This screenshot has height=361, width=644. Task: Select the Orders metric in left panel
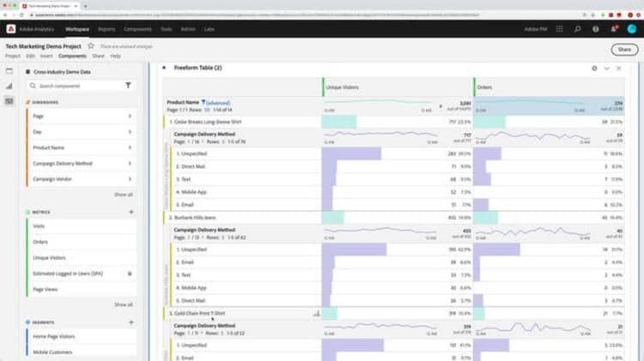pyautogui.click(x=82, y=242)
